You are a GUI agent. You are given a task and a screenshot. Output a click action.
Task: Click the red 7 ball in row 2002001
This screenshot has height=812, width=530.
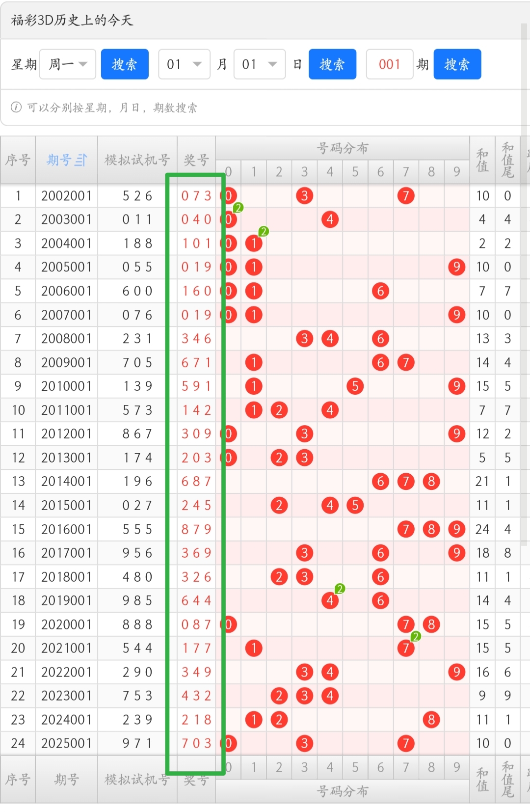(406, 196)
